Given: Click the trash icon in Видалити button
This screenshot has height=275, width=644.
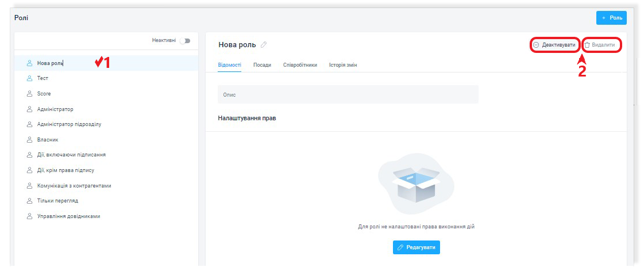Looking at the screenshot, I should tap(587, 45).
